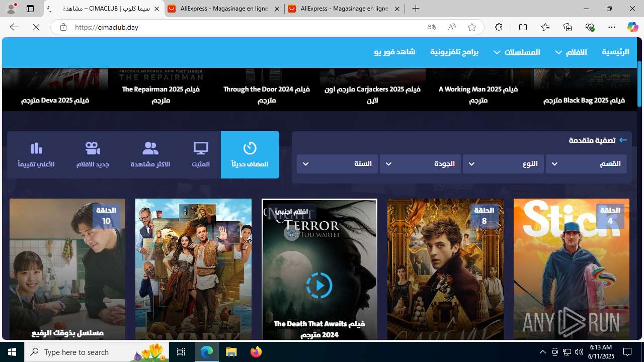Select جديد الافلام new movies tab
This screenshot has height=362, width=644.
pos(93,155)
